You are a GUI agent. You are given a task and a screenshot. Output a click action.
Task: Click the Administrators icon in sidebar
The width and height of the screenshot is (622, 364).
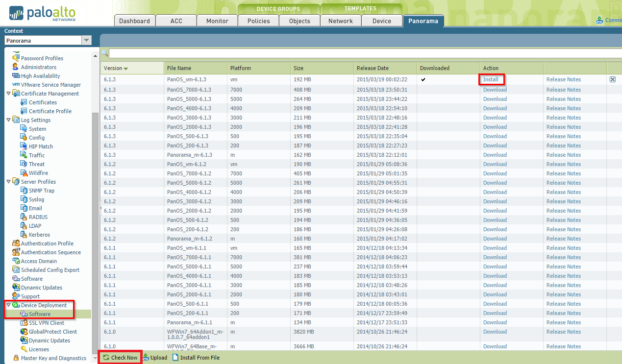[x=16, y=67]
